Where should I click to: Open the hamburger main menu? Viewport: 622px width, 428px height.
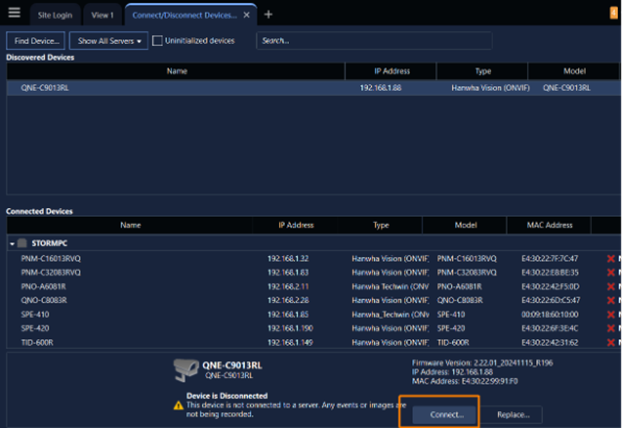point(14,14)
